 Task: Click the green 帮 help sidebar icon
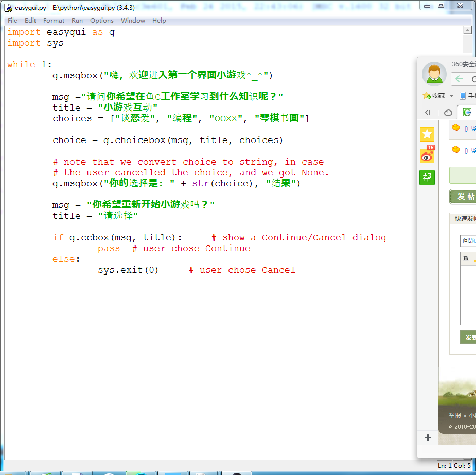pyautogui.click(x=427, y=178)
